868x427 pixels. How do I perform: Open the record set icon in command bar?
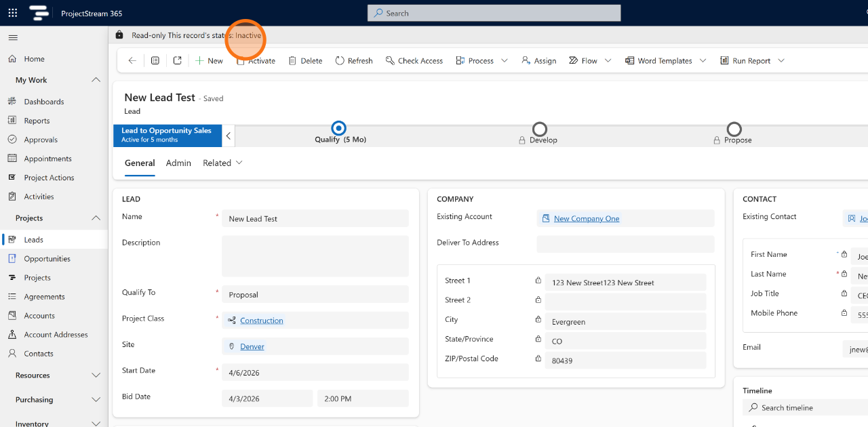click(155, 60)
